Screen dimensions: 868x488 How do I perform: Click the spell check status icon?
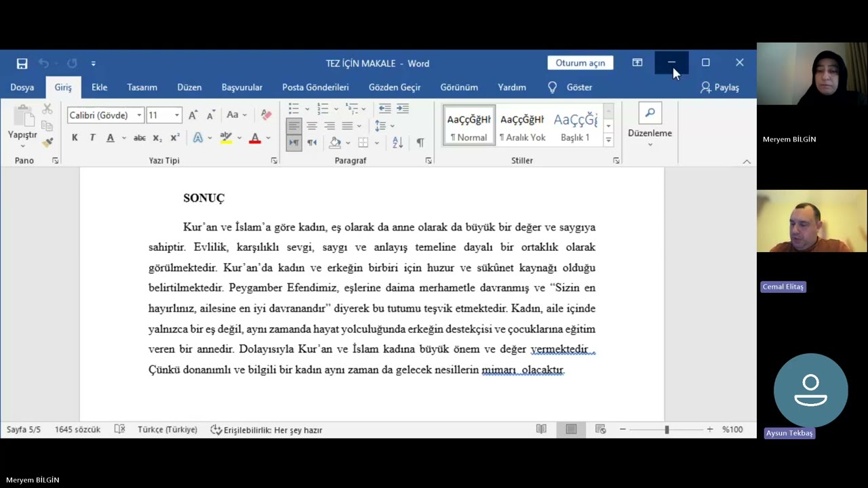coord(119,430)
